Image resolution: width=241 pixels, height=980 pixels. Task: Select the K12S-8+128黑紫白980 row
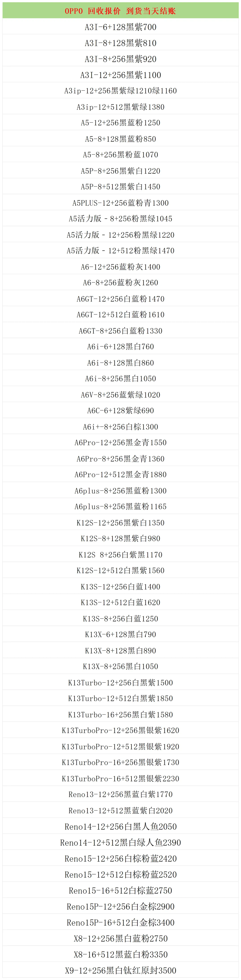click(120, 538)
